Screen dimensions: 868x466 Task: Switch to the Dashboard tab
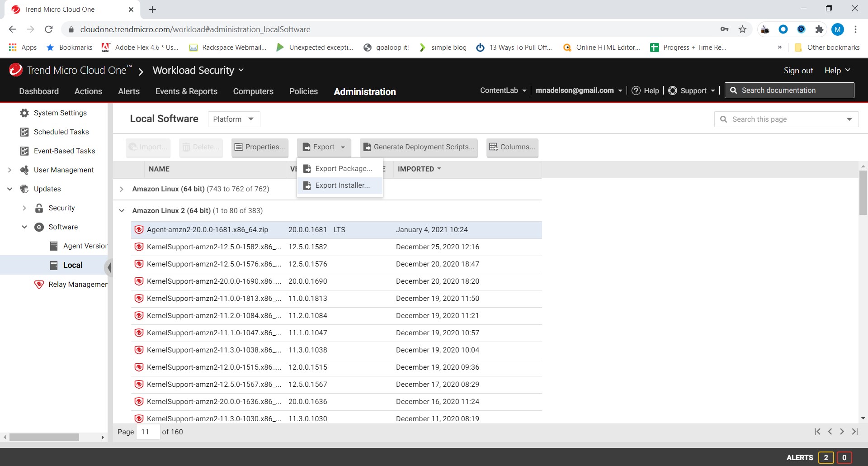(x=39, y=91)
